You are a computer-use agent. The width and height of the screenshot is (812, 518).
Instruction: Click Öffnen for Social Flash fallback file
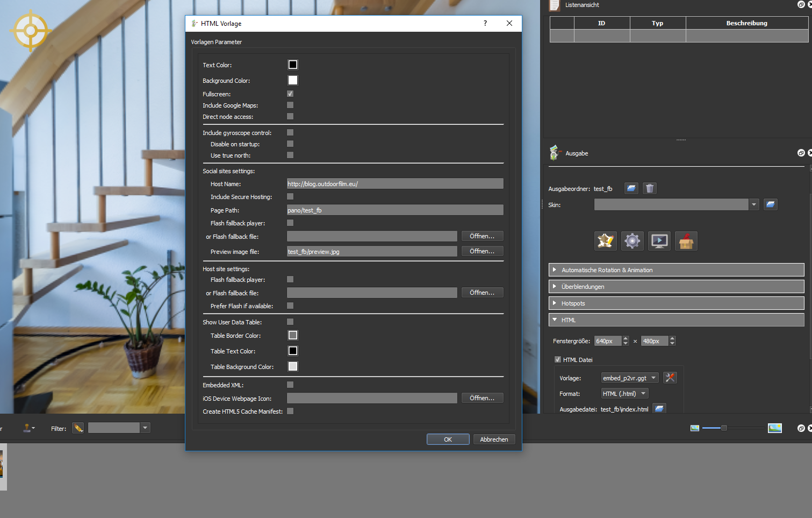click(483, 236)
